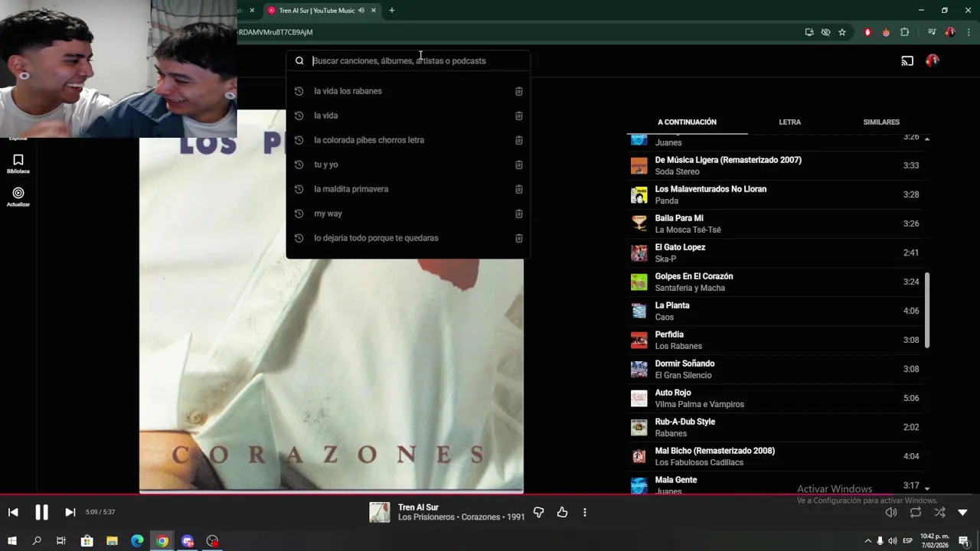Play Dormir Soñando by El Gran Silencio
Image resolution: width=980 pixels, height=551 pixels.
point(775,369)
